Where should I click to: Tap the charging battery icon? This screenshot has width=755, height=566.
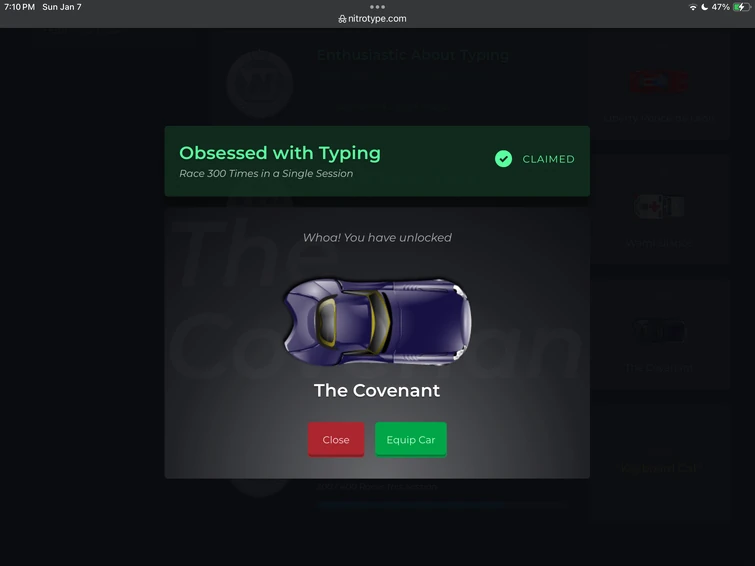pos(741,7)
